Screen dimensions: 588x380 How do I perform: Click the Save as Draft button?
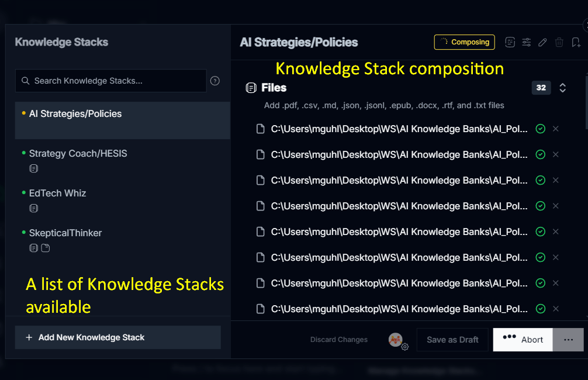point(452,340)
